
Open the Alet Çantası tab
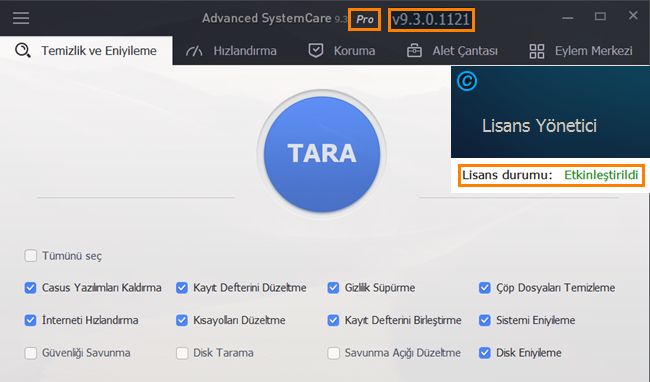[x=452, y=51]
